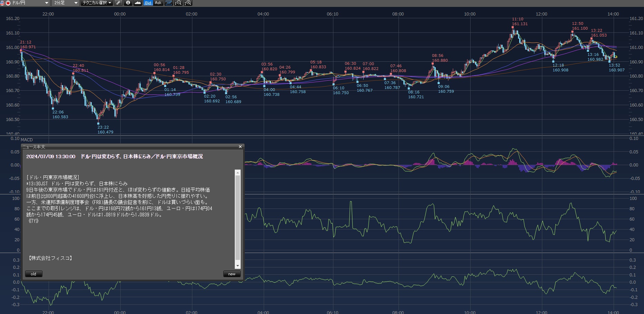Click the new news button

232,274
